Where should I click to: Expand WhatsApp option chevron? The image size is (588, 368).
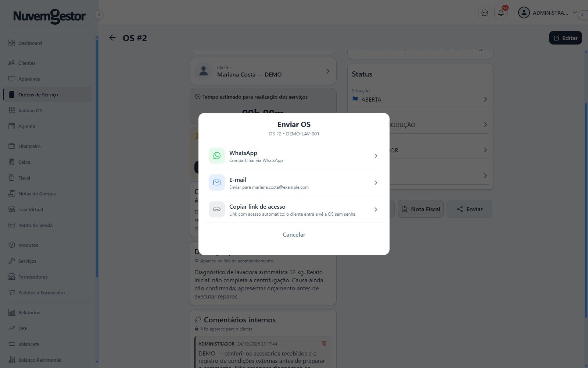[376, 156]
